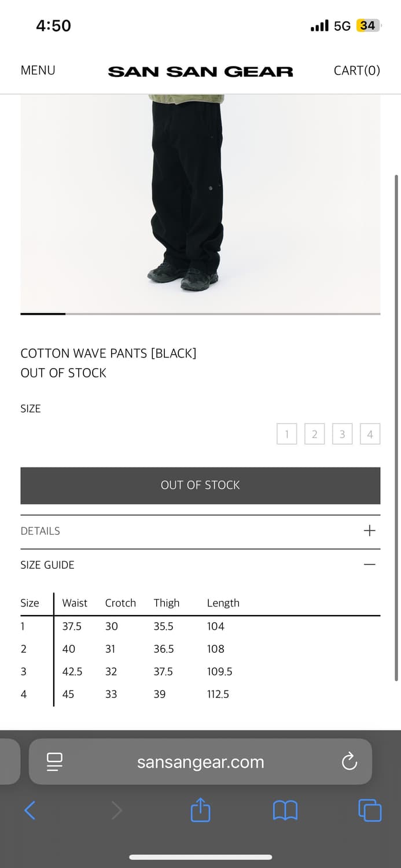Navigate back to the previous page

30,811
